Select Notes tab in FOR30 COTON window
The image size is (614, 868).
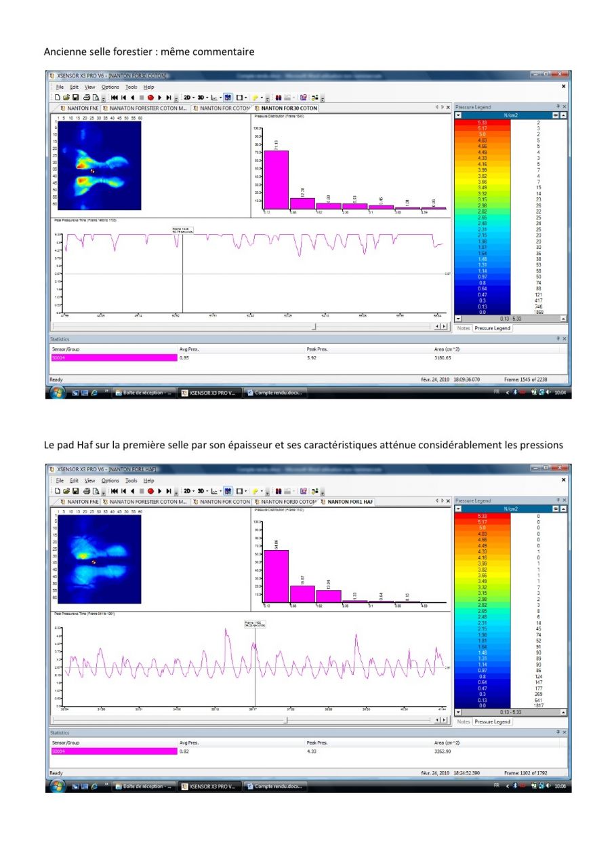click(464, 328)
